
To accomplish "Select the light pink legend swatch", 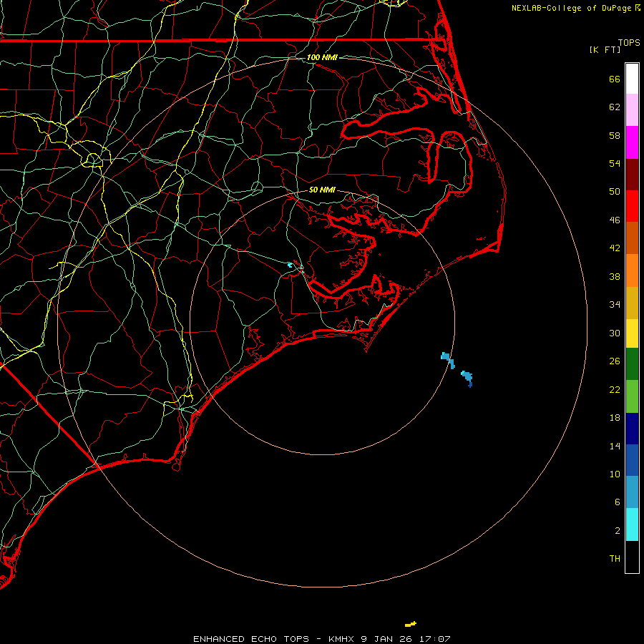I will point(632,110).
